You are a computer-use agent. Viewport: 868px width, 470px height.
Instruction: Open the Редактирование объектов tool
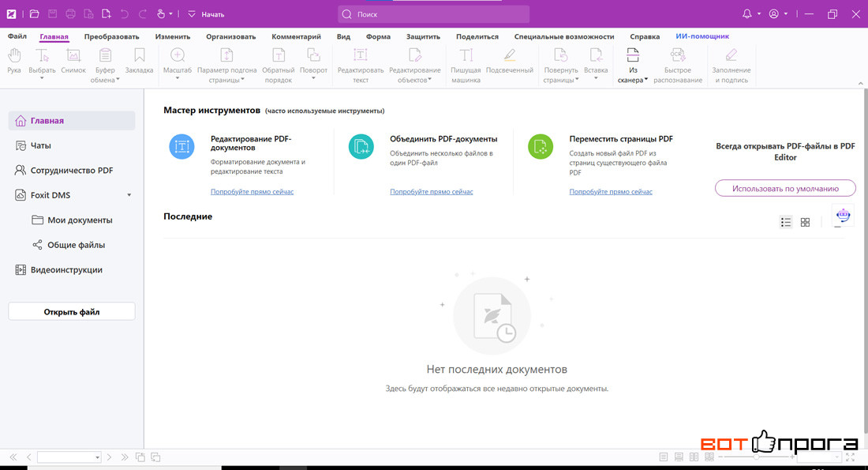(x=414, y=66)
